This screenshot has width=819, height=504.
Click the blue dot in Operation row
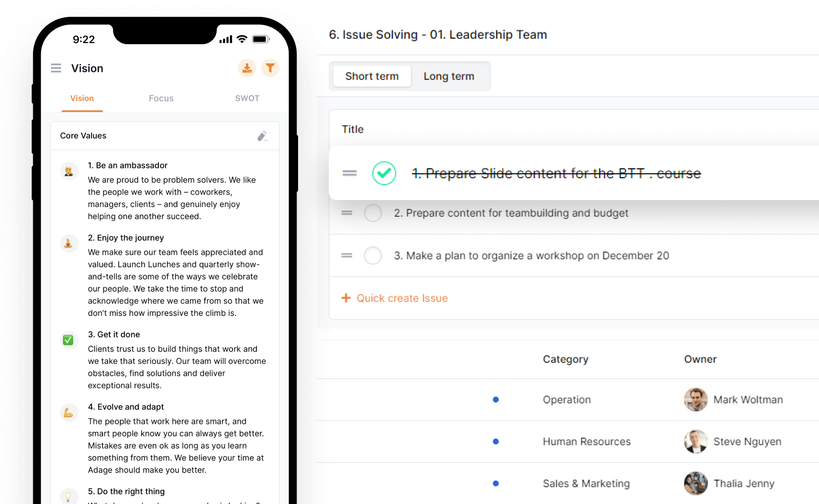pyautogui.click(x=496, y=400)
